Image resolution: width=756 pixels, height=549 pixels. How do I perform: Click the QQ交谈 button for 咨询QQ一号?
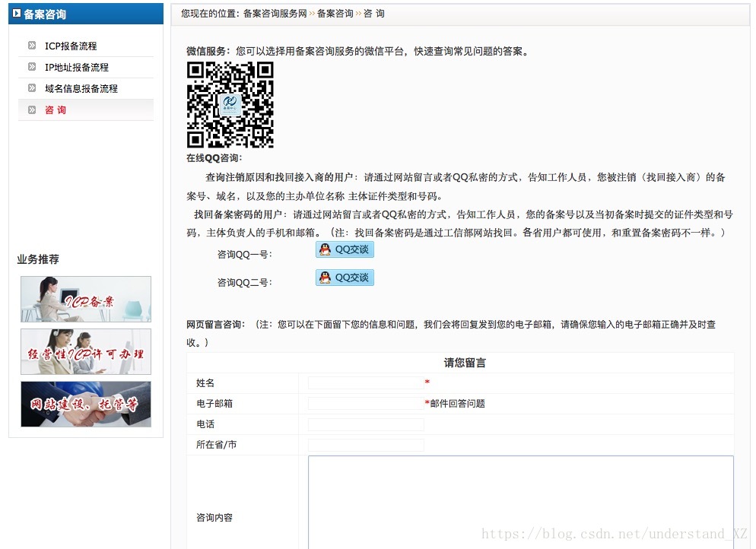click(345, 249)
